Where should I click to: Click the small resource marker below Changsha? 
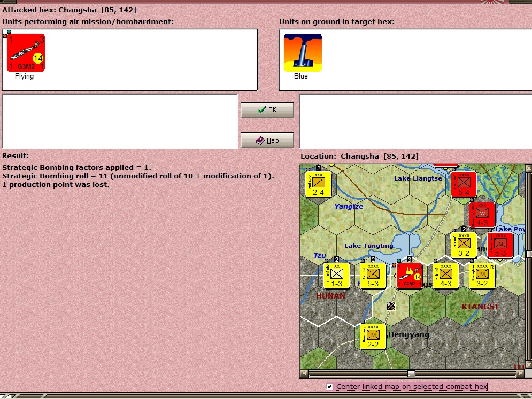pos(391,307)
